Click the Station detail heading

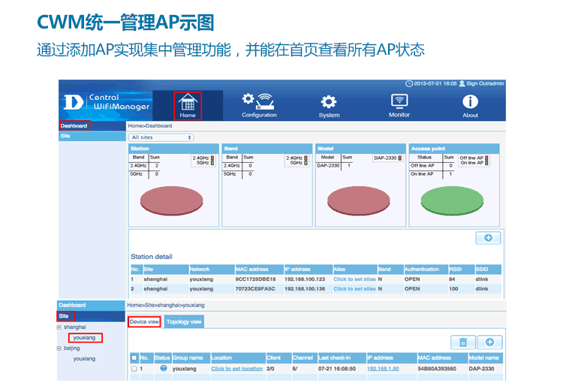[x=152, y=257]
